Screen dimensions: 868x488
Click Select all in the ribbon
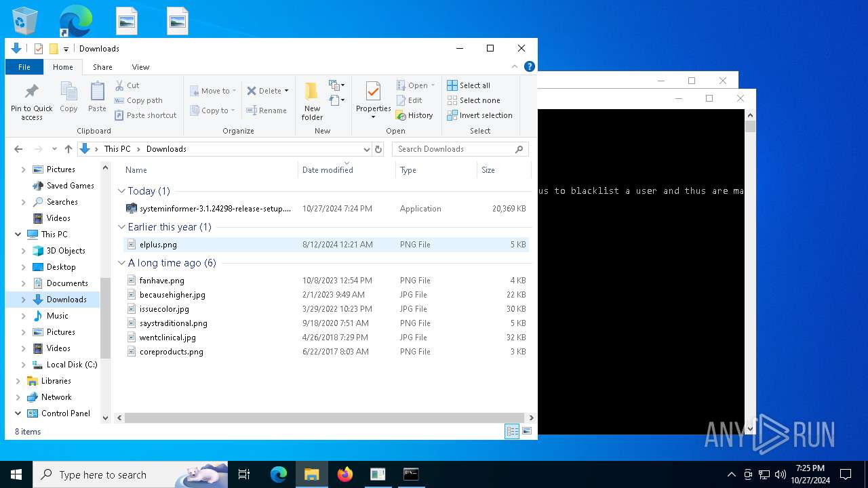tap(469, 85)
